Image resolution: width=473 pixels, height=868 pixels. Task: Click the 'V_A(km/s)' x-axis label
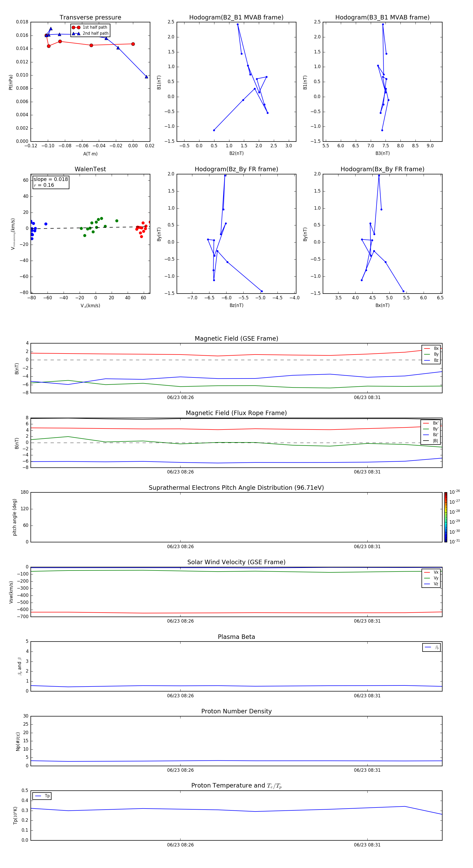[x=90, y=306]
